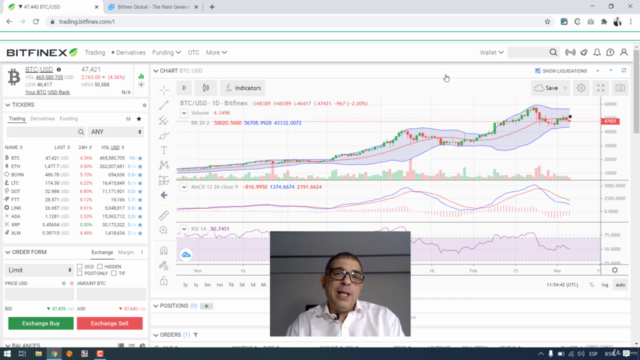Open the Wallet dropdown
The height and width of the screenshot is (360, 640).
tap(492, 52)
